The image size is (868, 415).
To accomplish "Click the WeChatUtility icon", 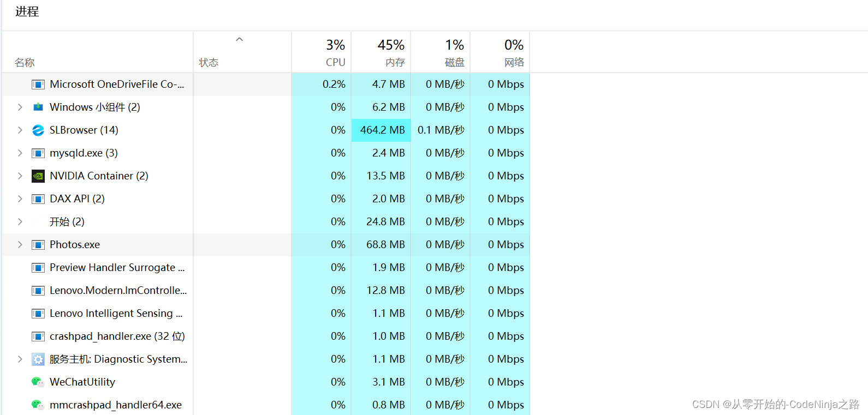I will tap(38, 382).
